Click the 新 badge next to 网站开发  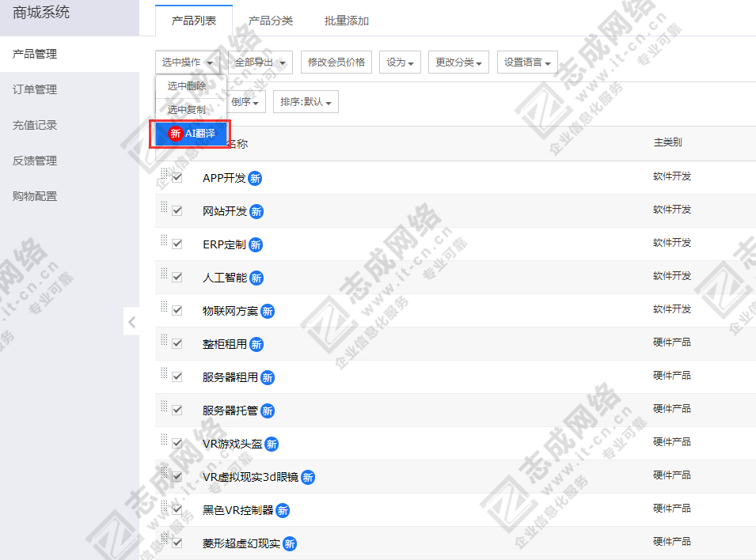tap(256, 211)
